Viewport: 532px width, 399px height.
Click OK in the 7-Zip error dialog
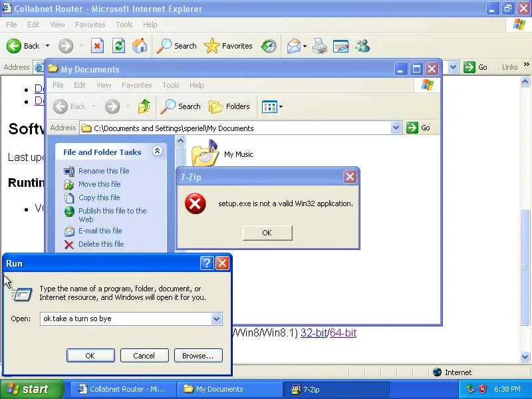click(267, 233)
